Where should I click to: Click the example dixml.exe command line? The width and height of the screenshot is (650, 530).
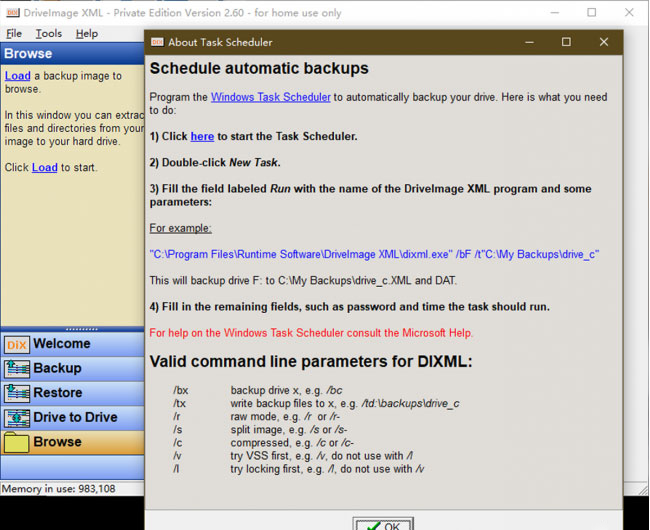coord(374,254)
